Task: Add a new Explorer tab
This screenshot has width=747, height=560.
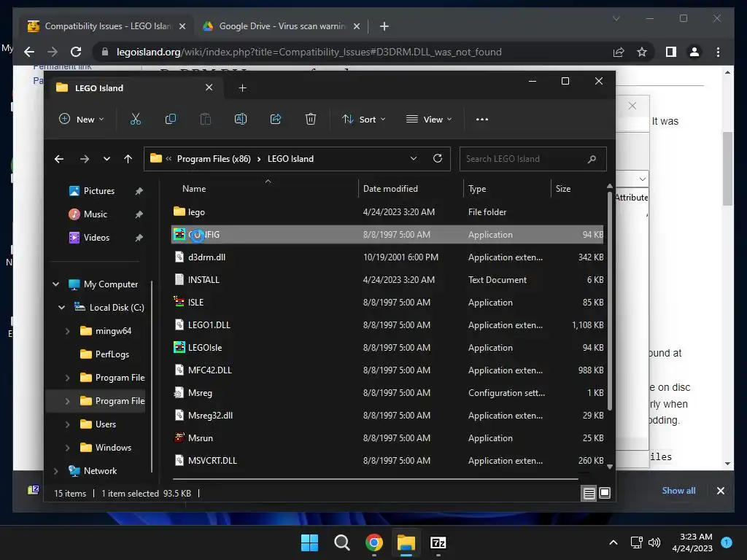Action: 242,88
